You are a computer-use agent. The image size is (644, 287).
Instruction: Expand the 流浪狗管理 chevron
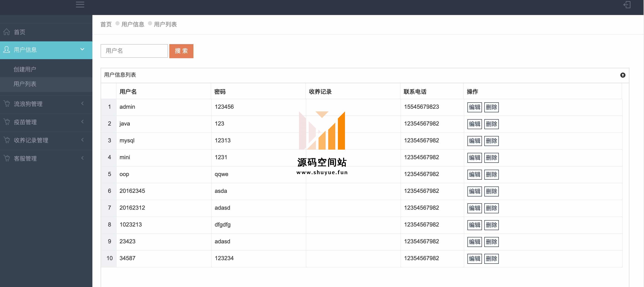[83, 103]
